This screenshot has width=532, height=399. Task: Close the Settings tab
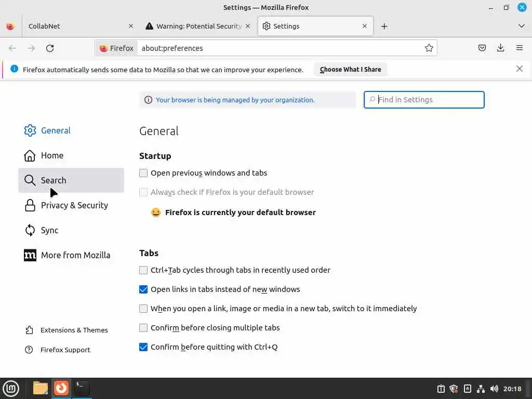[365, 26]
